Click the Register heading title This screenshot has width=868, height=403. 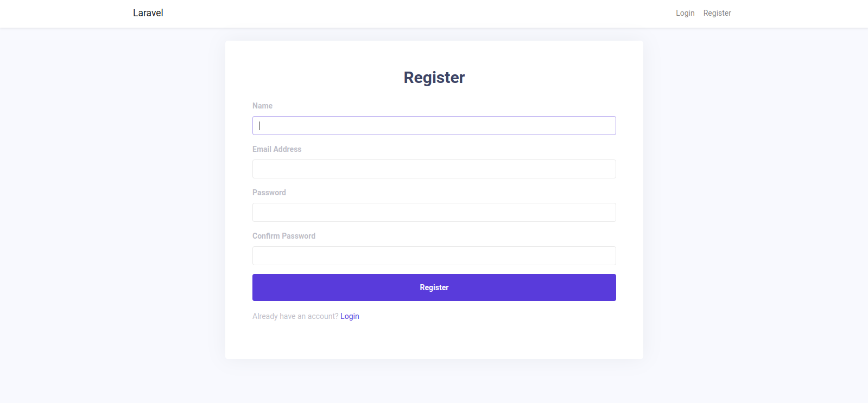coord(434,78)
